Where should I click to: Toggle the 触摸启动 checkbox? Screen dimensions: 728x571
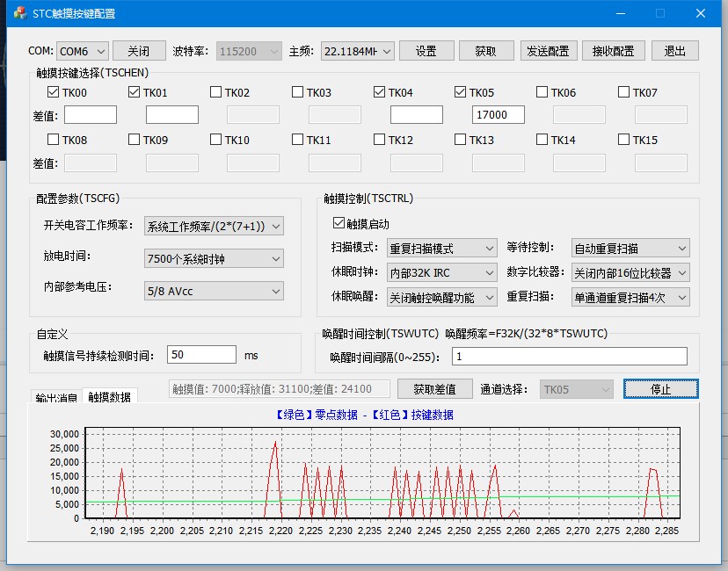coord(339,224)
